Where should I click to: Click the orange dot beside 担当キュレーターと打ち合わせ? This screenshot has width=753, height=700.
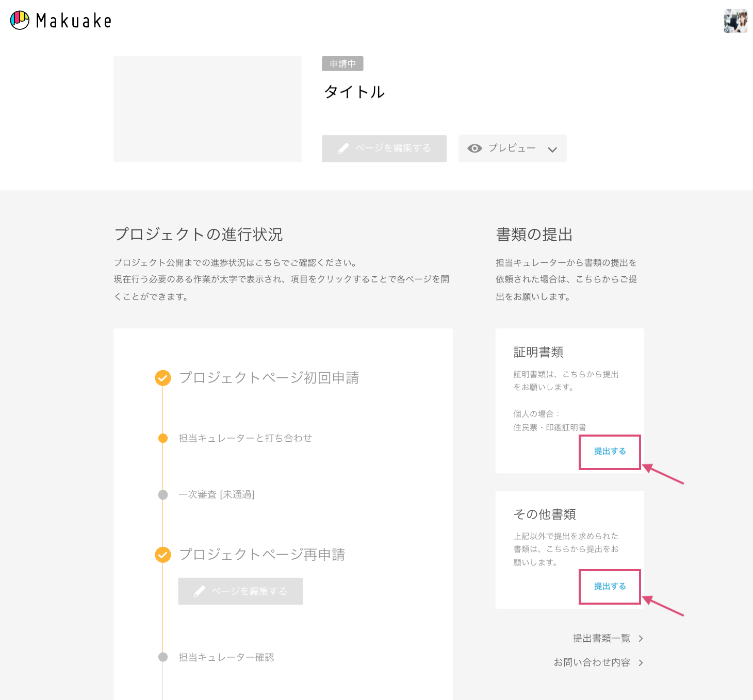(163, 438)
